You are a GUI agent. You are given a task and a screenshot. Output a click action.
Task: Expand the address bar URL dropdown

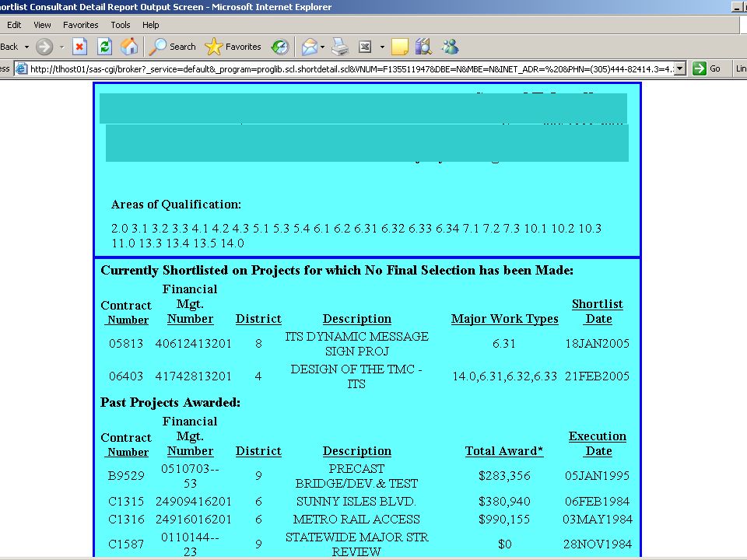[x=680, y=68]
